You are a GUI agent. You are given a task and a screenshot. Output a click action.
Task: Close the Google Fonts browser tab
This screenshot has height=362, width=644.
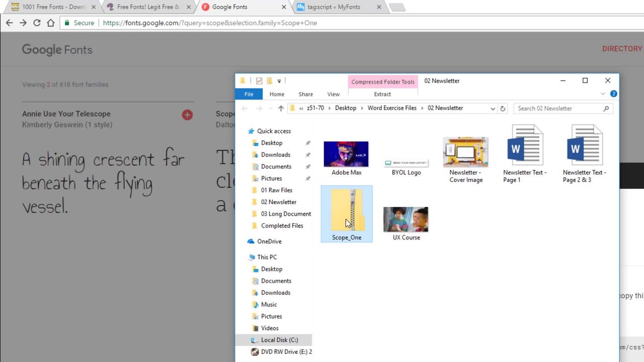point(284,7)
